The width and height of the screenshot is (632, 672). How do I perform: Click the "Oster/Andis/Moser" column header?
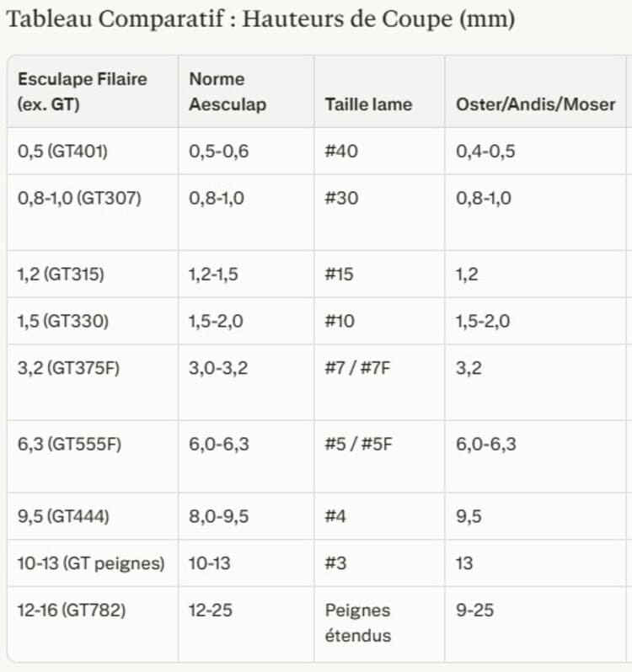[x=535, y=105]
